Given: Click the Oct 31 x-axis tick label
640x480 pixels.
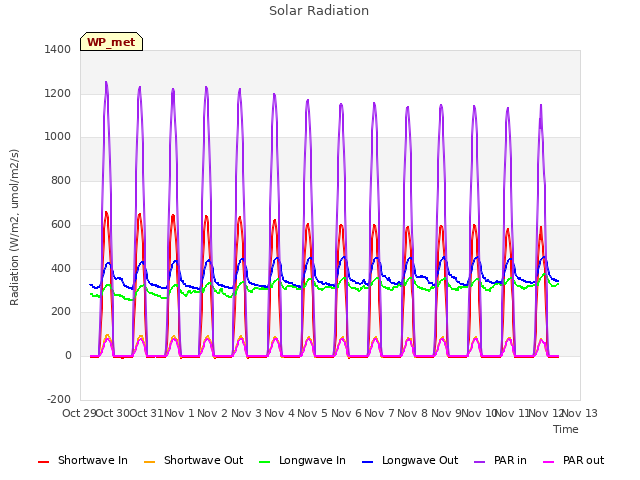Looking at the screenshot, I should 146,413.
